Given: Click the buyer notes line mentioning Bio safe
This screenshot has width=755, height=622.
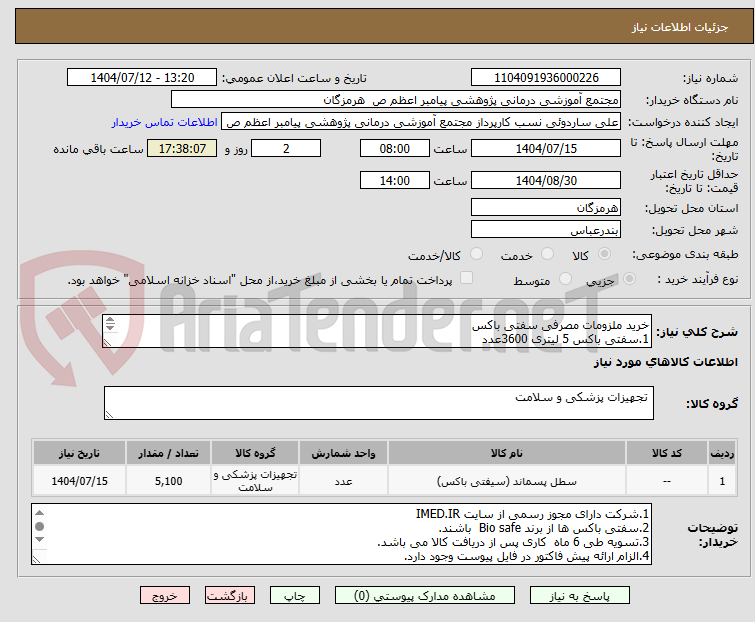Looking at the screenshot, I should coord(544,528).
